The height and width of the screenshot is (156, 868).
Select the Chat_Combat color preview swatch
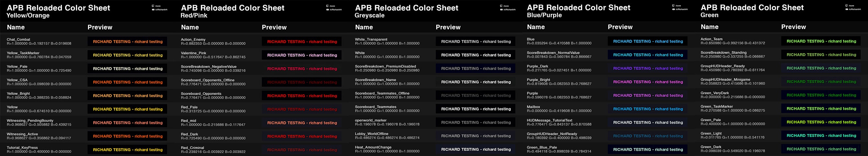(128, 42)
